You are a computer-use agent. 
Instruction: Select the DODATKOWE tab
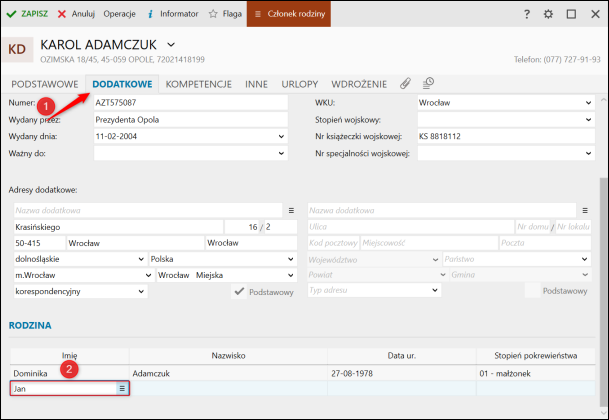122,84
